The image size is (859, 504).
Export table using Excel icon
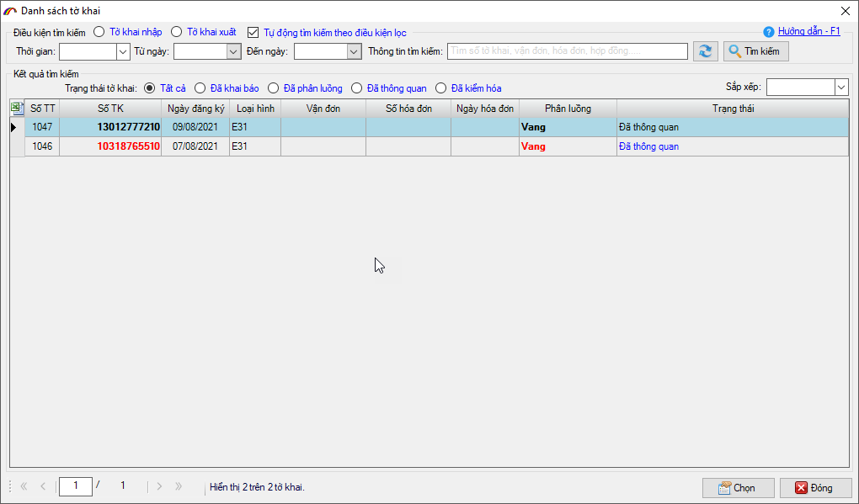(x=17, y=109)
